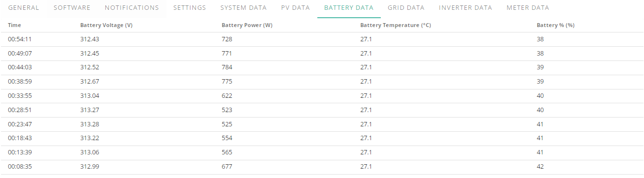Click the 313.28 voltage value
The height and width of the screenshot is (178, 644).
90,124
